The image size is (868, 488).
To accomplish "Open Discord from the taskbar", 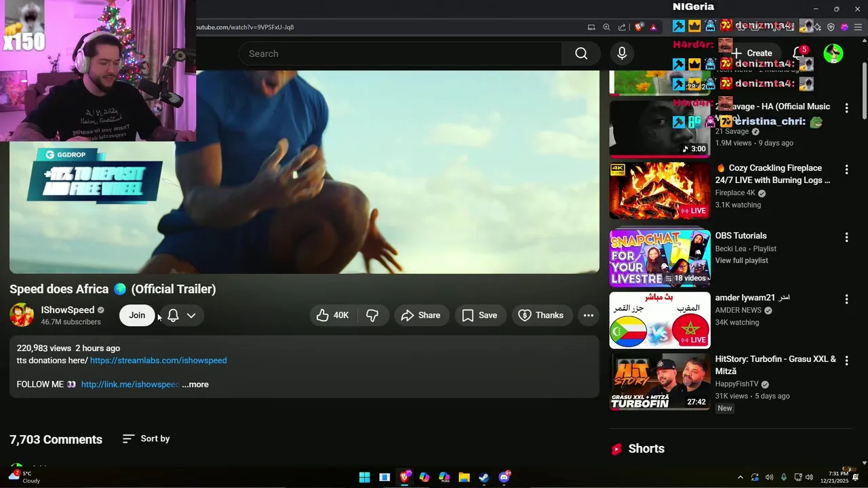I will (x=504, y=477).
